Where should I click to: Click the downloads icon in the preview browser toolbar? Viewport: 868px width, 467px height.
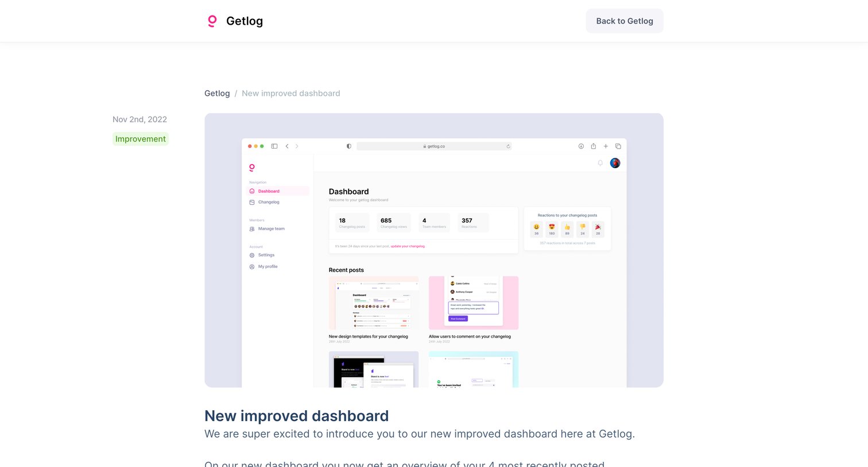click(581, 146)
